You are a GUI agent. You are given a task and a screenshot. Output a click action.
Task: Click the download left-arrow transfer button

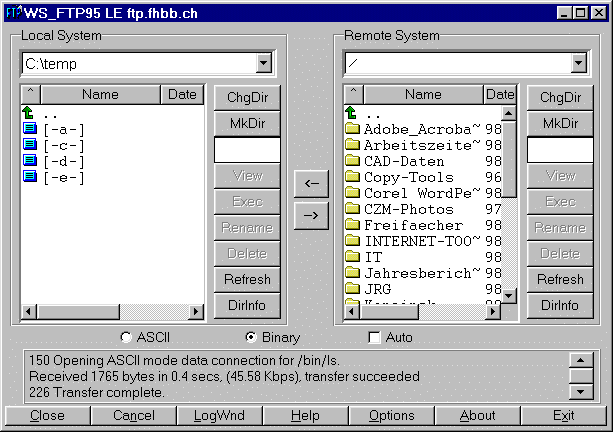(309, 183)
